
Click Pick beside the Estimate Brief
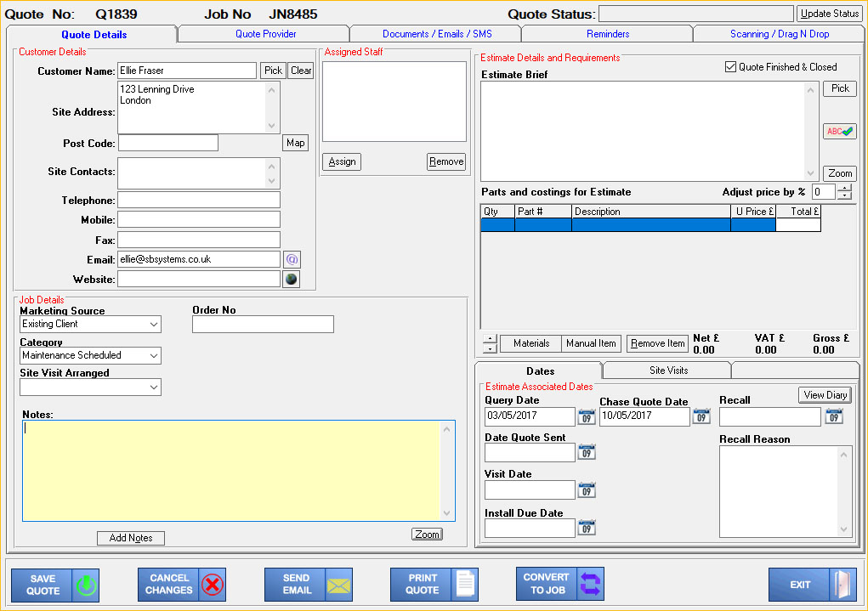(x=840, y=88)
